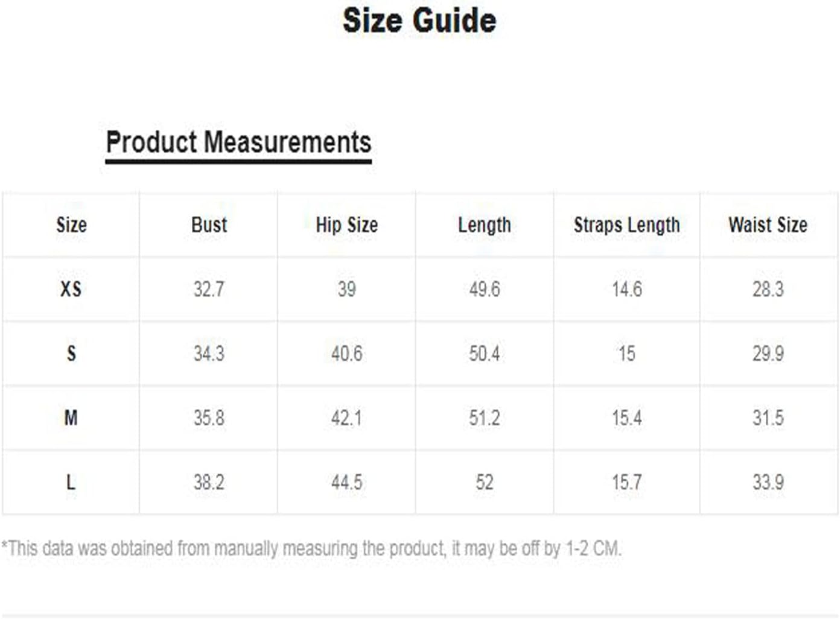Click the Length column header
Screen dimensions: 840x619
pos(484,225)
